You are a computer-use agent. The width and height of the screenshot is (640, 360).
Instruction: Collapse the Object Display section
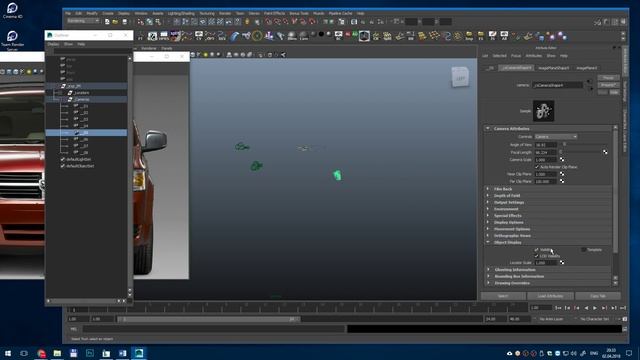(488, 242)
